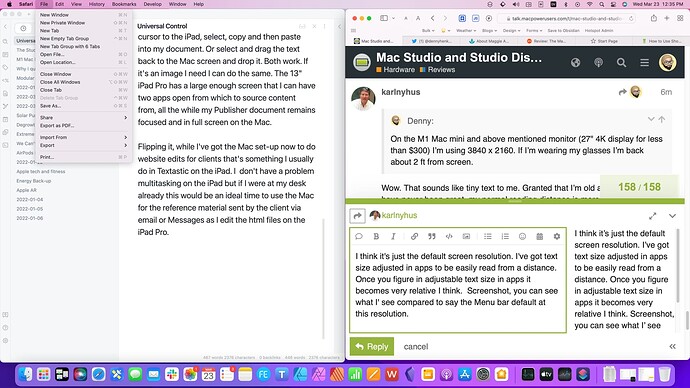Open the Design bookmarks dropdown
This screenshot has width=690, height=388.
(x=511, y=30)
